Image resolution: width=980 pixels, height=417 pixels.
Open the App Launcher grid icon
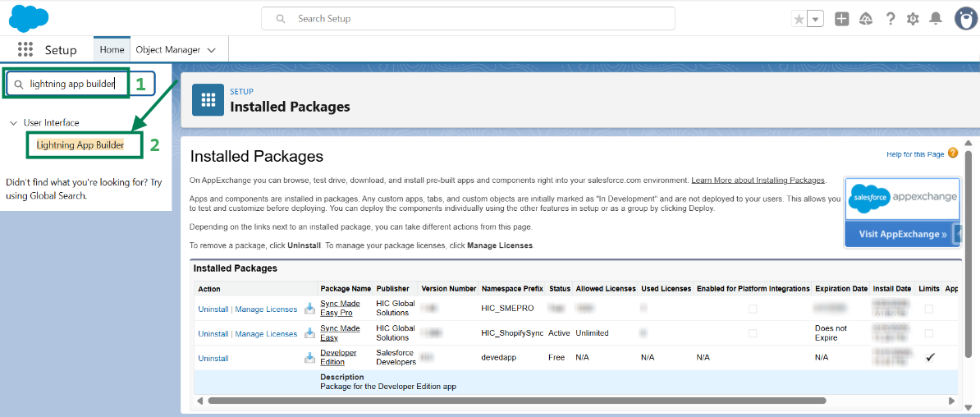pos(25,49)
